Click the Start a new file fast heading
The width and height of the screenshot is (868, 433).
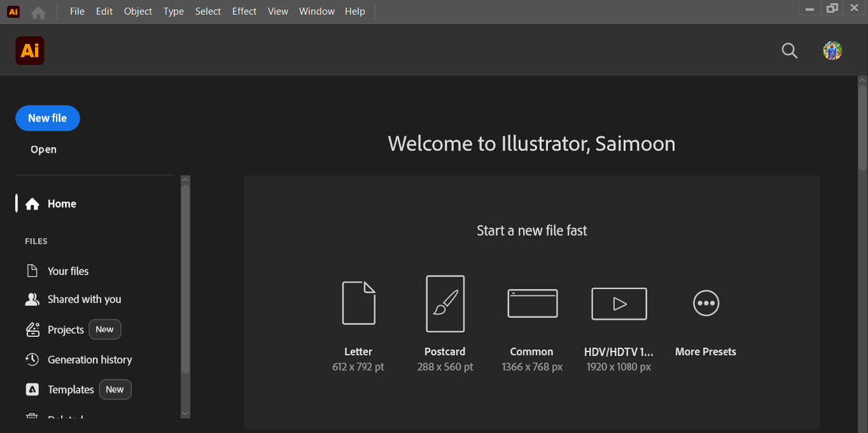(x=532, y=231)
